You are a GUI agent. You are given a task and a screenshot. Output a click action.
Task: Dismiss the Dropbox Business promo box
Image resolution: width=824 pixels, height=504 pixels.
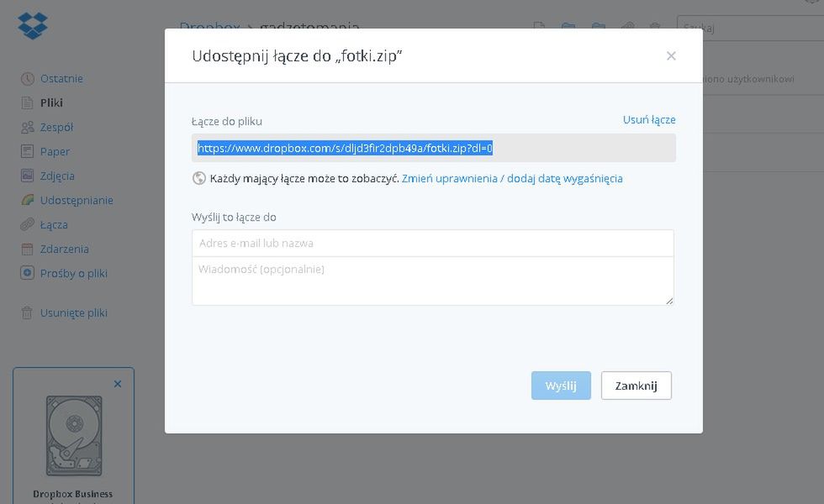click(118, 384)
